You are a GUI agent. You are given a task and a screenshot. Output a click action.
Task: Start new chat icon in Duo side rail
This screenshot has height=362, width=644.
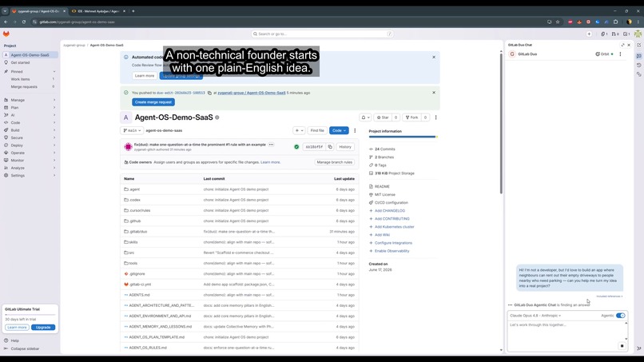point(639,46)
